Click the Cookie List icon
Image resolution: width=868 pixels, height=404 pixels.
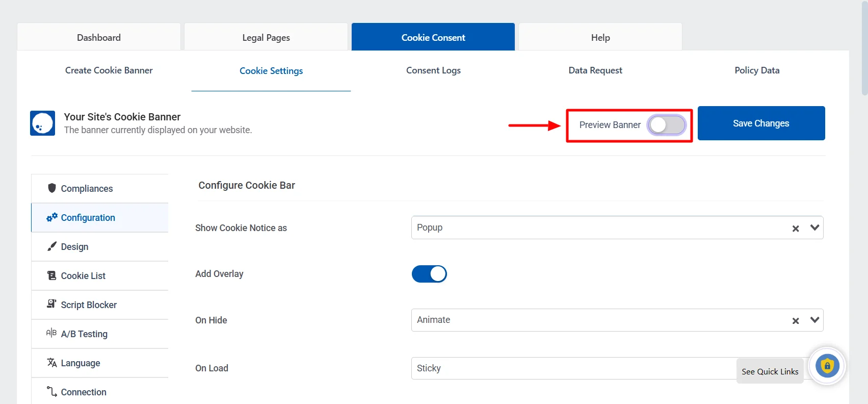52,275
